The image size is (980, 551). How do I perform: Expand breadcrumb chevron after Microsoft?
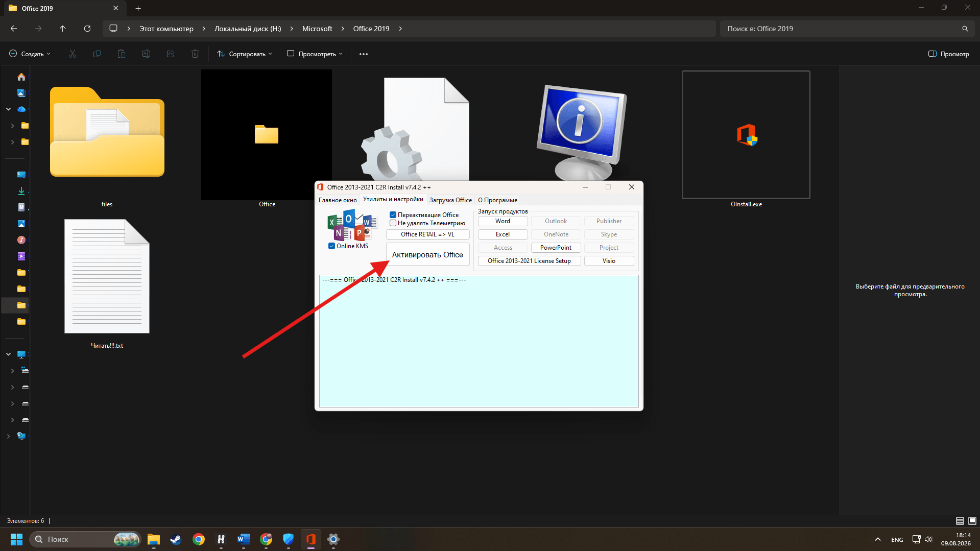pyautogui.click(x=343, y=29)
